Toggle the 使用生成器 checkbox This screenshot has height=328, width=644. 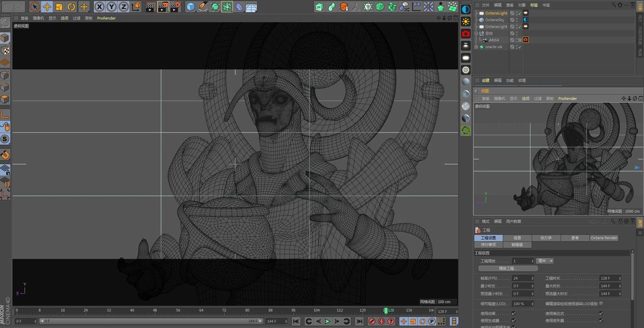(514, 320)
